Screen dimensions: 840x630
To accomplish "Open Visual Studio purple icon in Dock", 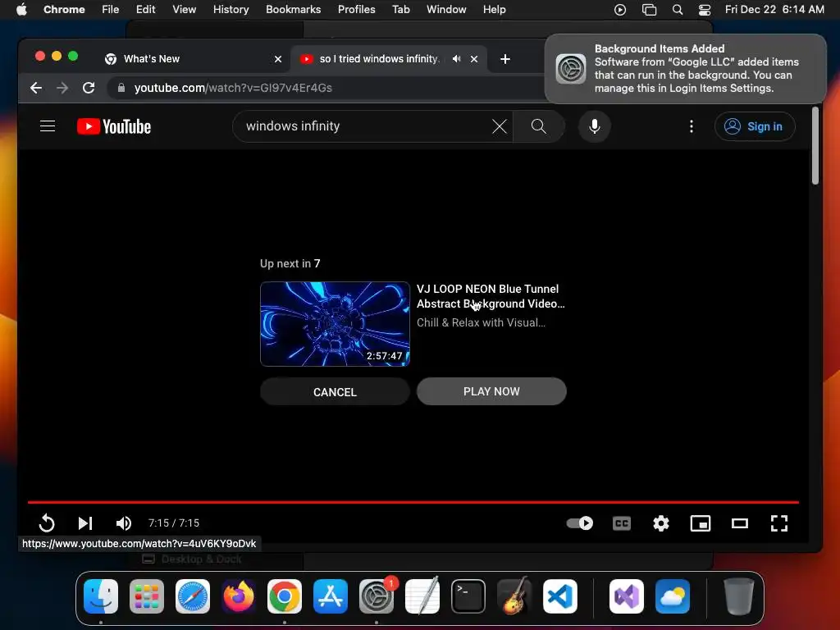I will [x=626, y=596].
